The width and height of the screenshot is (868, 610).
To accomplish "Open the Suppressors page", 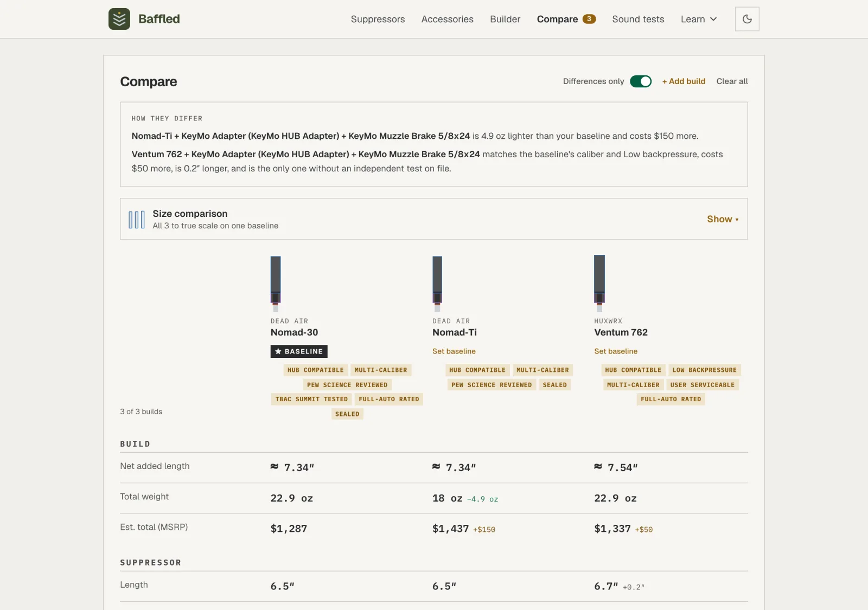I will point(378,19).
